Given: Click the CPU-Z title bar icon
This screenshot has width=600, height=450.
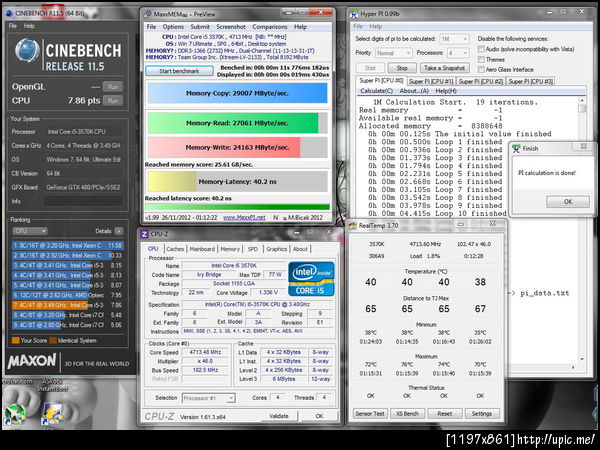Looking at the screenshot, I should pyautogui.click(x=145, y=234).
